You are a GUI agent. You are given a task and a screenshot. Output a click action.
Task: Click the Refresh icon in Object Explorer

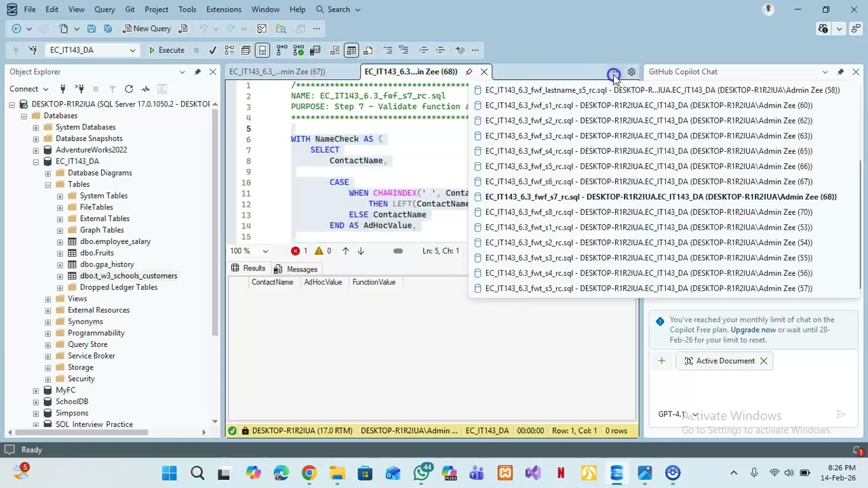129,89
